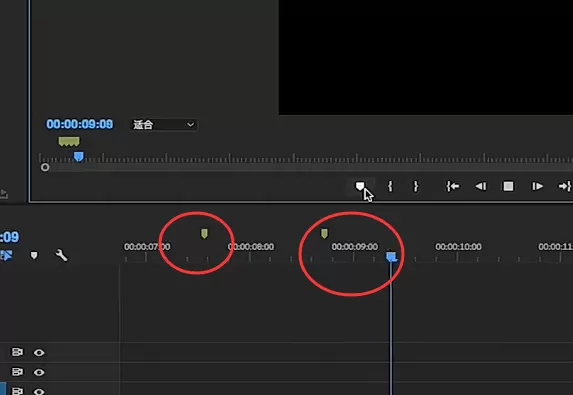Toggle the eye visibility of the topmost track

(x=39, y=353)
